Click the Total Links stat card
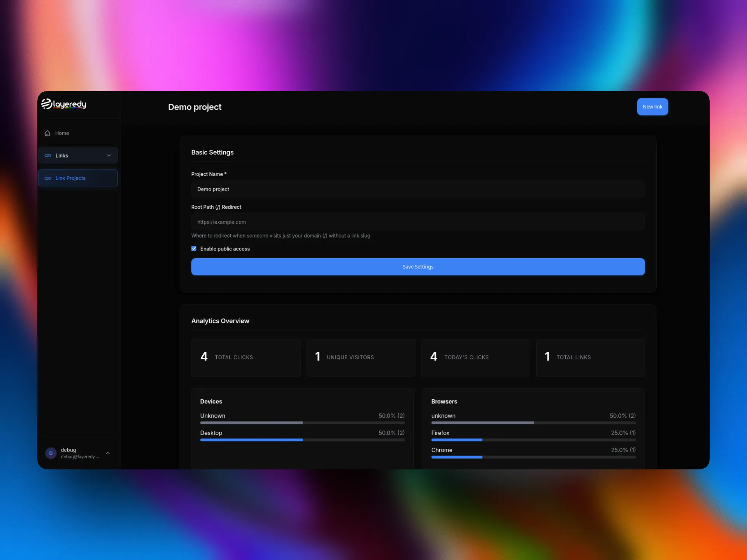The image size is (747, 560). pos(590,357)
